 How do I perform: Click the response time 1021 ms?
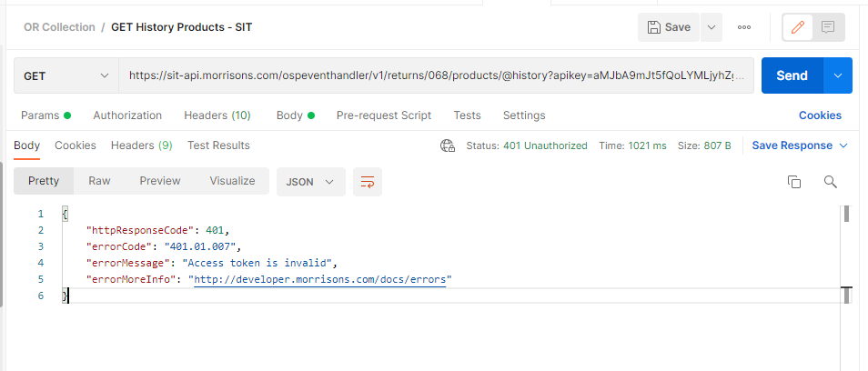(x=647, y=146)
